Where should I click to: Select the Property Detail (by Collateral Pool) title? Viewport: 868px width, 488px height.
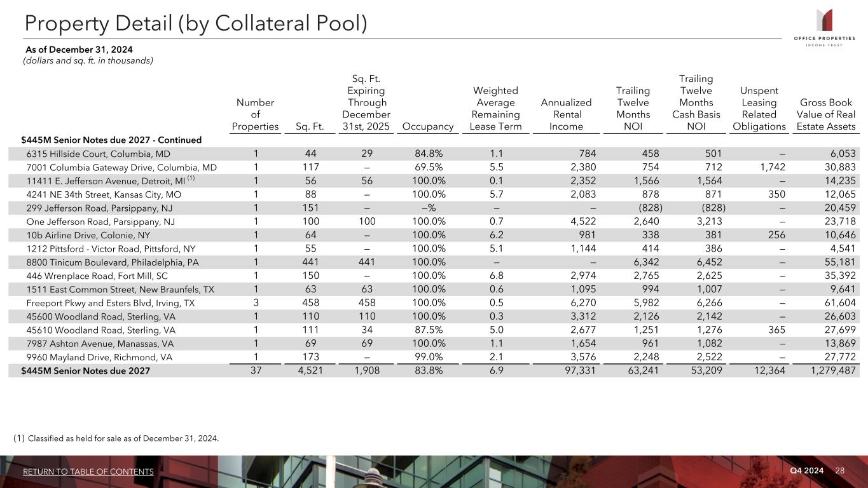coord(196,23)
